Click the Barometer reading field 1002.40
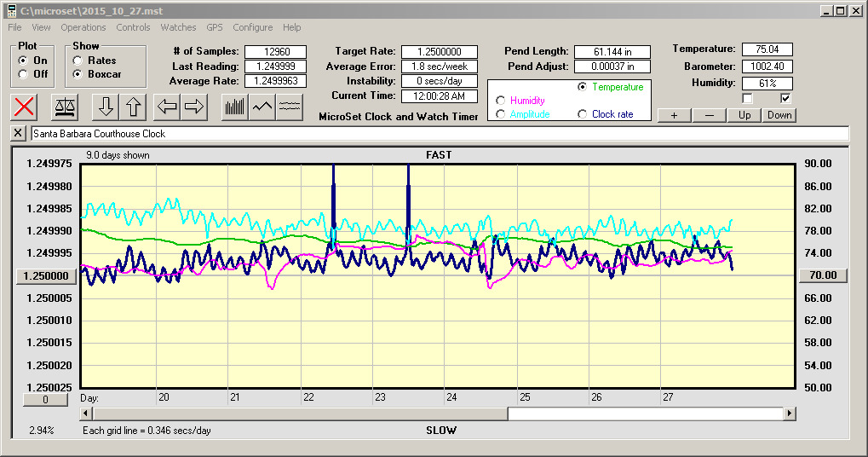 [767, 67]
